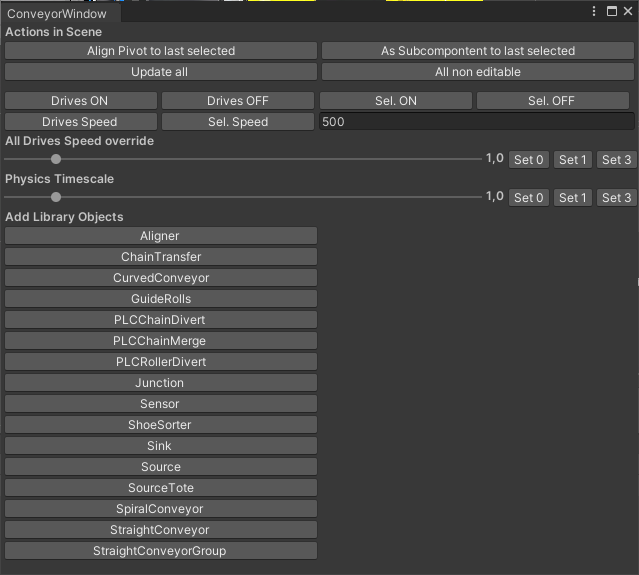Click the speed value field showing 500
The image size is (639, 575).
(475, 122)
